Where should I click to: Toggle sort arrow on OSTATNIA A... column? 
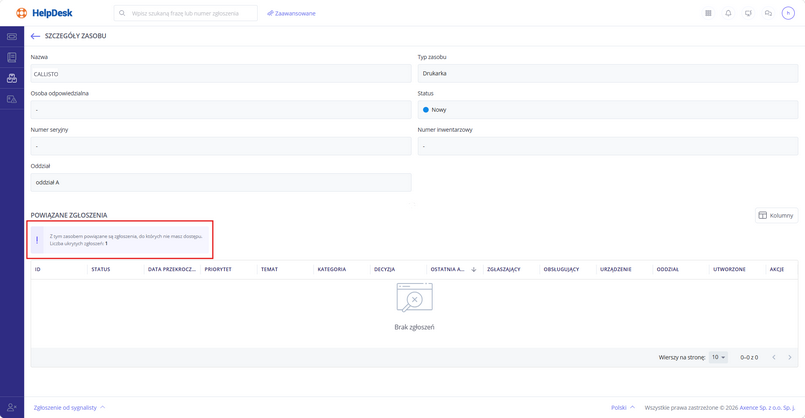coord(474,269)
